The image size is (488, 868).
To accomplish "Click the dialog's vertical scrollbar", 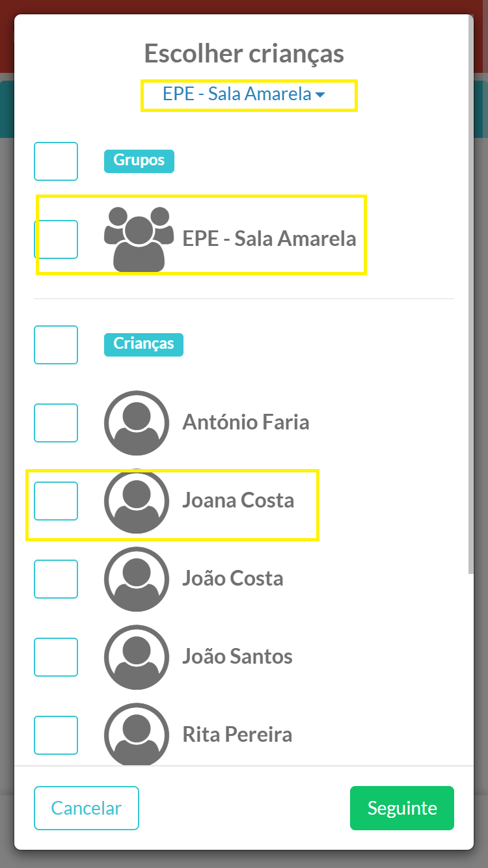I will (470, 294).
